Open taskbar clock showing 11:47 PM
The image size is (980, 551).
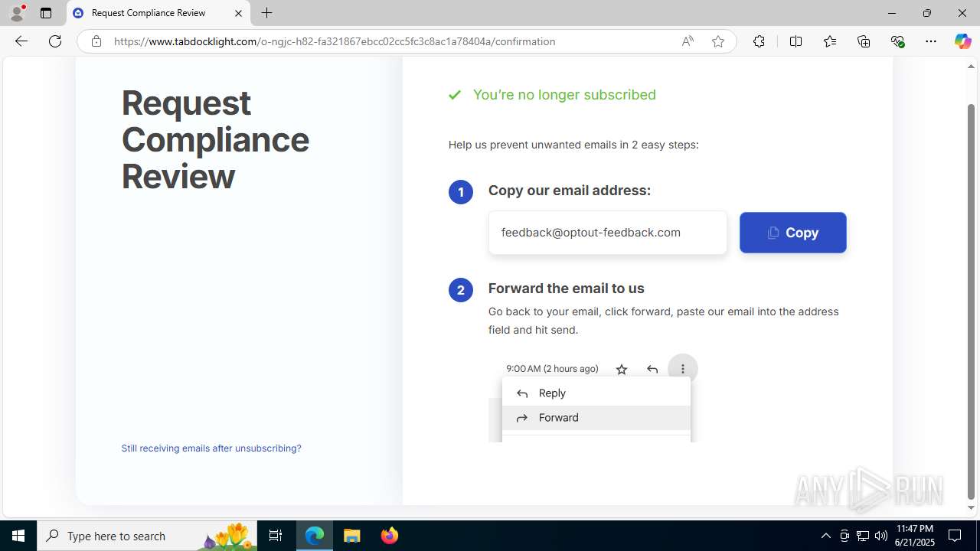coord(914,536)
